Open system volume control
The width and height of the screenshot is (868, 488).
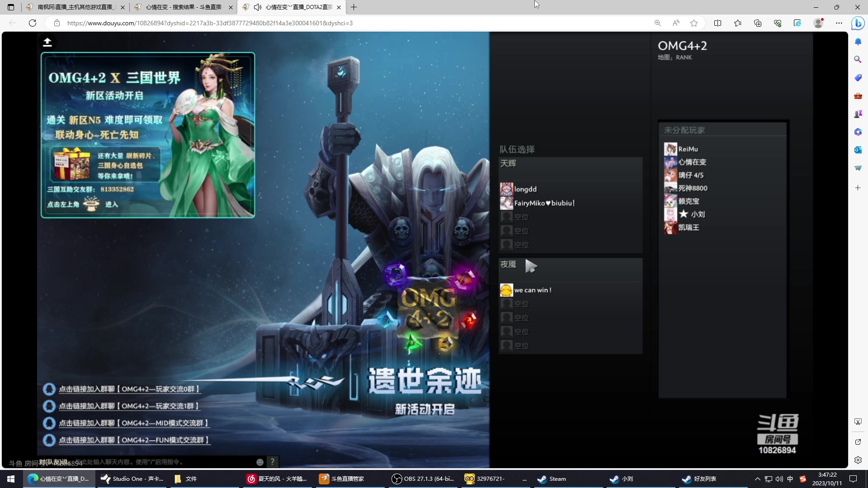[x=779, y=479]
